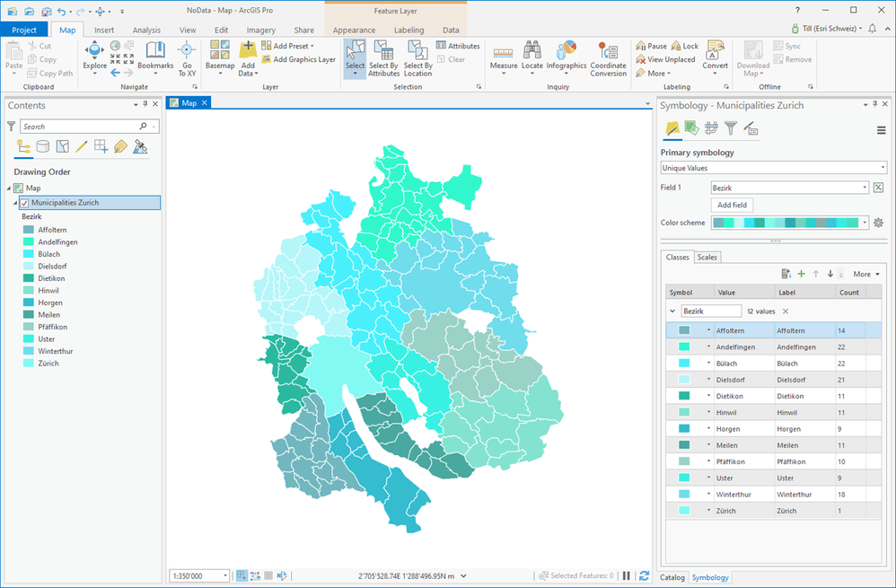Open Advanced symbology options tab

coord(751,128)
